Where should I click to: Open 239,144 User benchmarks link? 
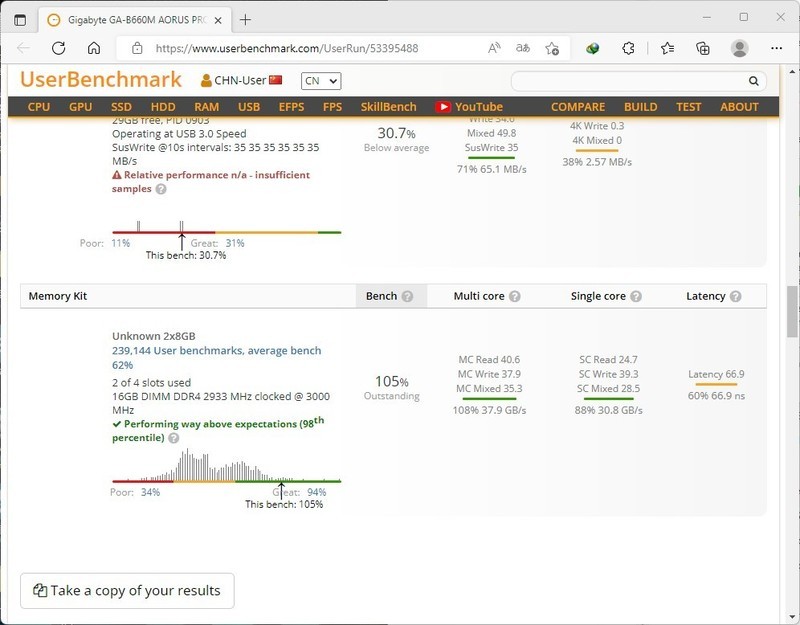[x=216, y=351]
